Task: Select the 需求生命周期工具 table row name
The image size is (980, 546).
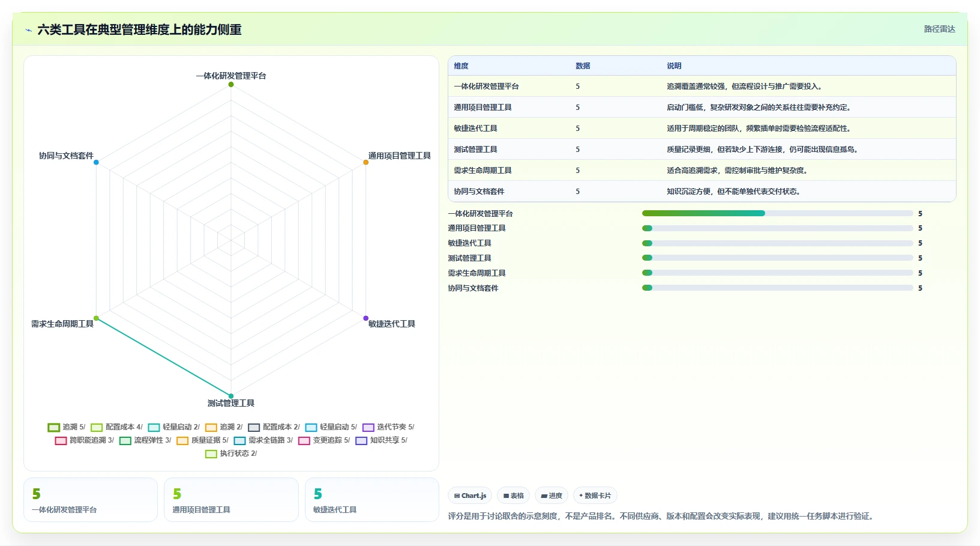Action: click(482, 171)
